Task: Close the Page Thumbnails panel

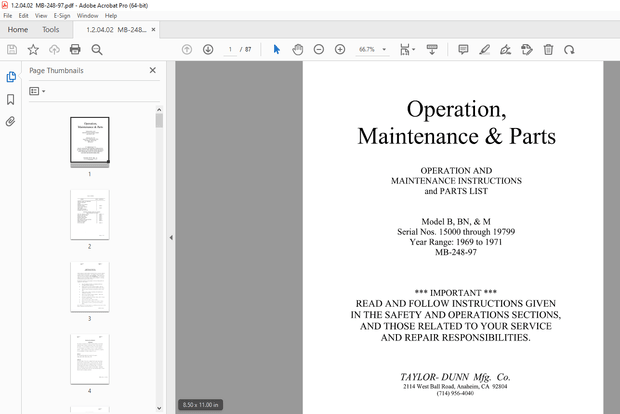Action: 153,70
